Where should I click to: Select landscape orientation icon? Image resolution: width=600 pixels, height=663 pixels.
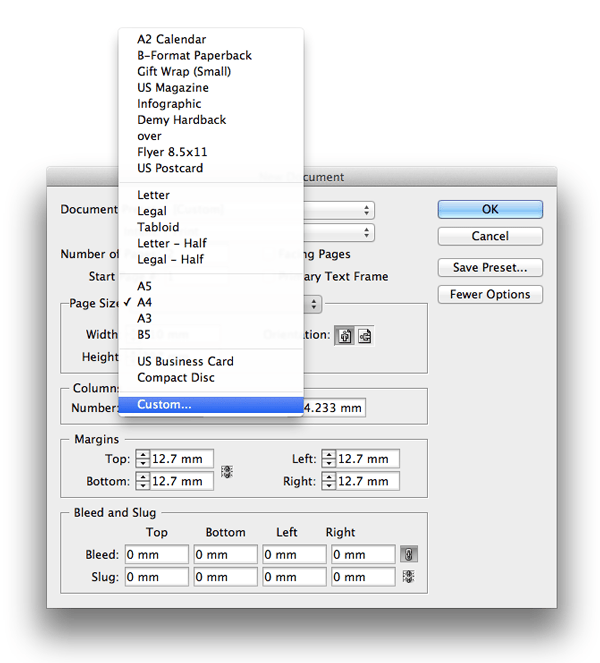pos(364,336)
